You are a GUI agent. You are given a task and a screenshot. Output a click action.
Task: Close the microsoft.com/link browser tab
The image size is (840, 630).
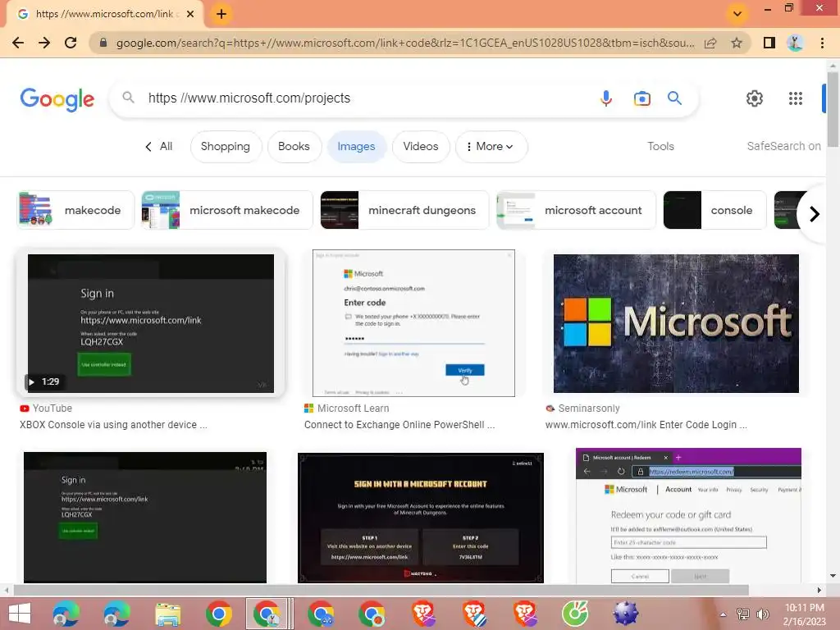tap(190, 14)
